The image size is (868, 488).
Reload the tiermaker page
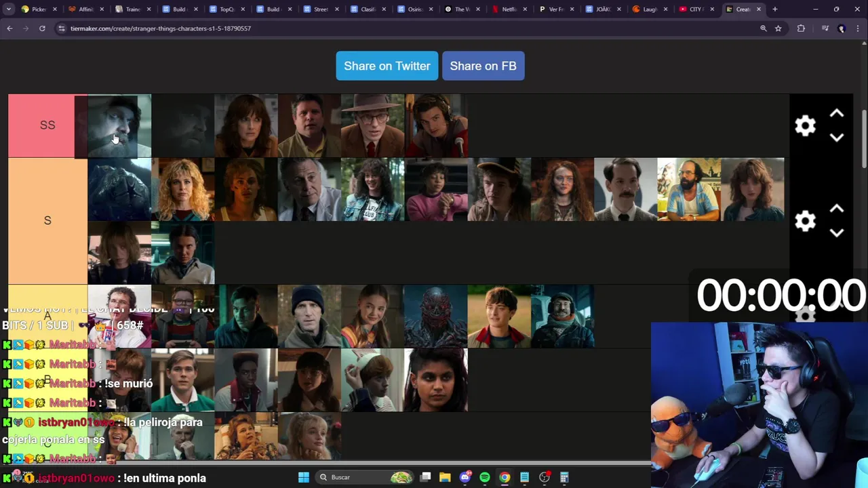click(x=42, y=28)
